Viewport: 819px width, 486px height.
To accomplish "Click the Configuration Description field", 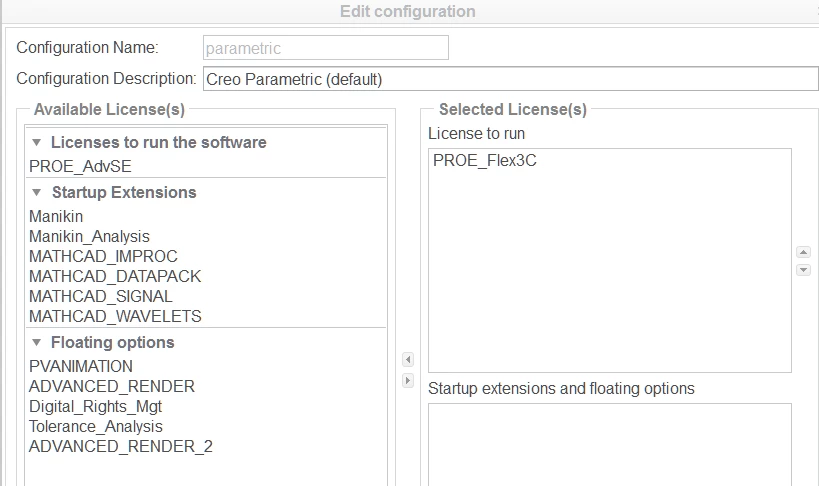I will (x=510, y=79).
